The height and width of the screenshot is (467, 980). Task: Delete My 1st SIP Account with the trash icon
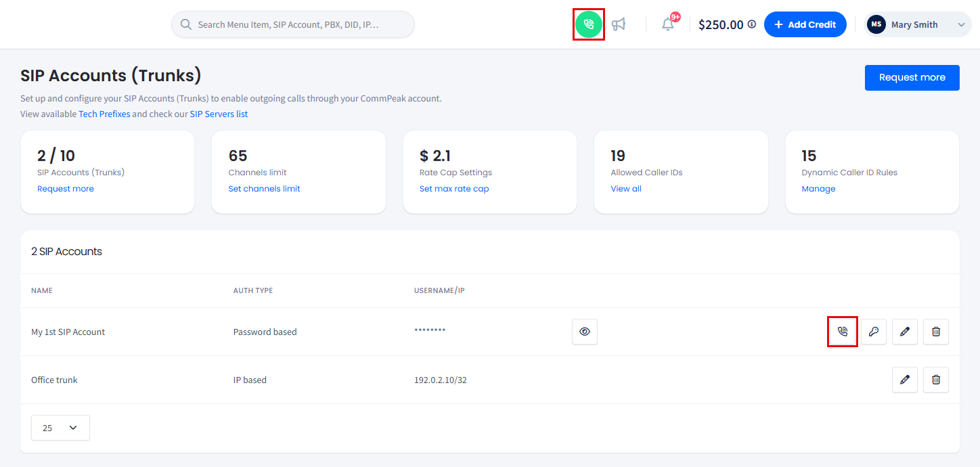pos(936,332)
